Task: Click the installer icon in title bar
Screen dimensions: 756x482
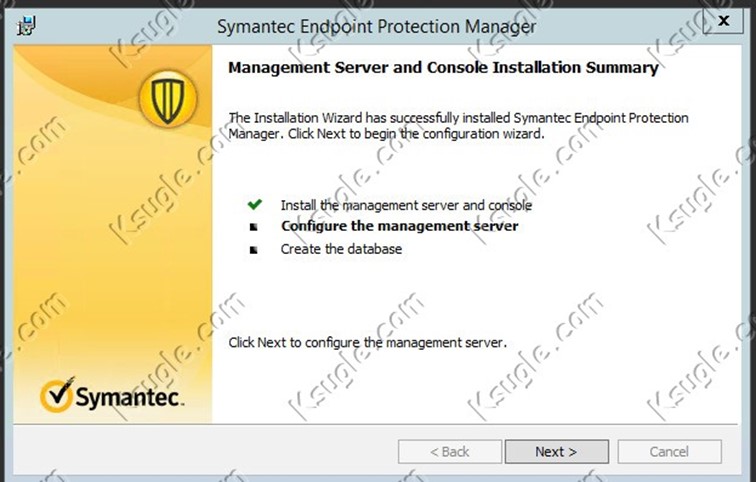Action: point(26,26)
